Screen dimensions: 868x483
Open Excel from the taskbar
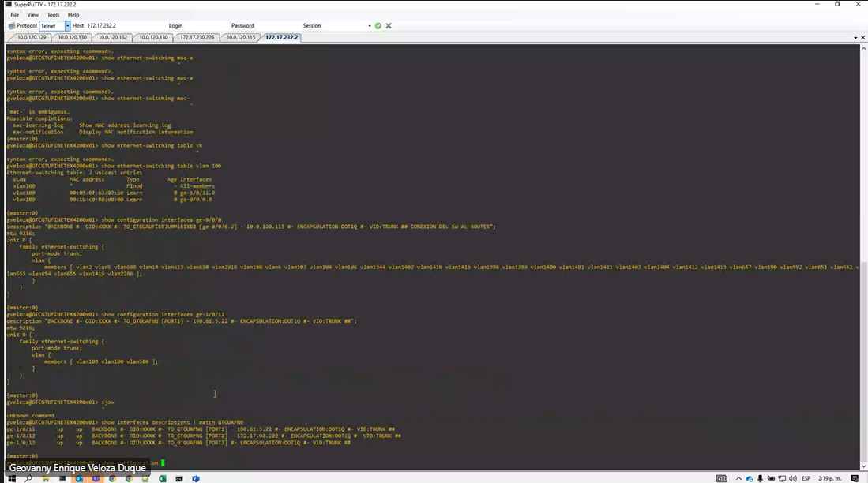pyautogui.click(x=162, y=478)
